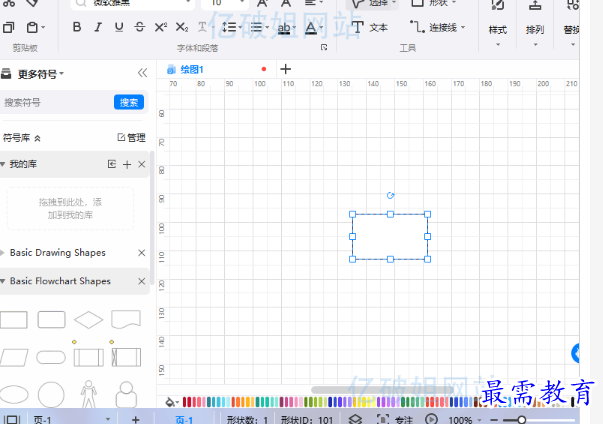Collapse the 符号库 section chevron

[x=37, y=138]
